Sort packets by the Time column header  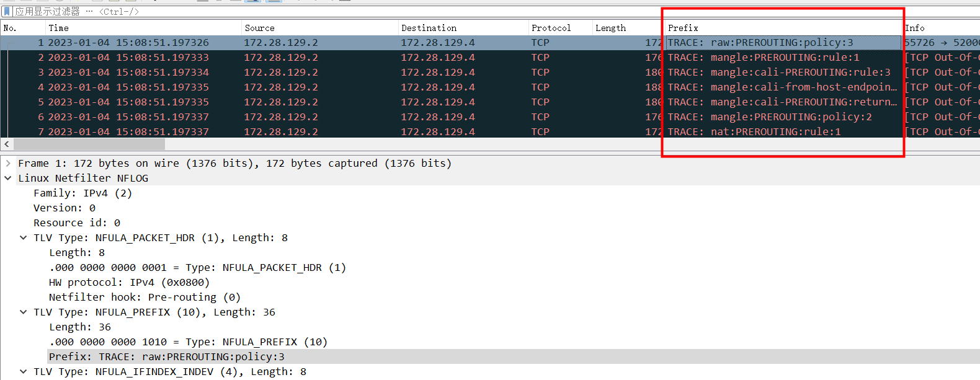pyautogui.click(x=143, y=28)
